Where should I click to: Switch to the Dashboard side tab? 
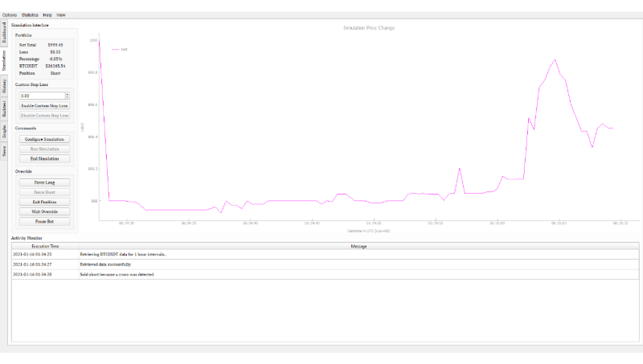4,33
